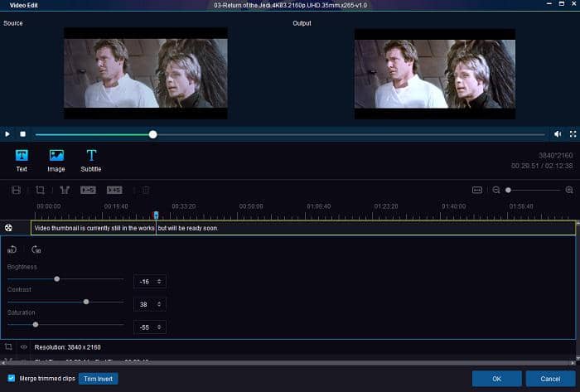580x392 pixels.
Task: Open the Subtitle tool
Action: click(91, 161)
